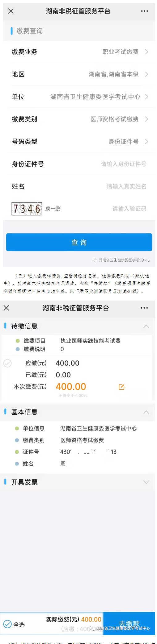Close the lower 待缴信息 page with X
Image resolution: width=157 pixels, height=644 pixels.
click(x=6, y=308)
